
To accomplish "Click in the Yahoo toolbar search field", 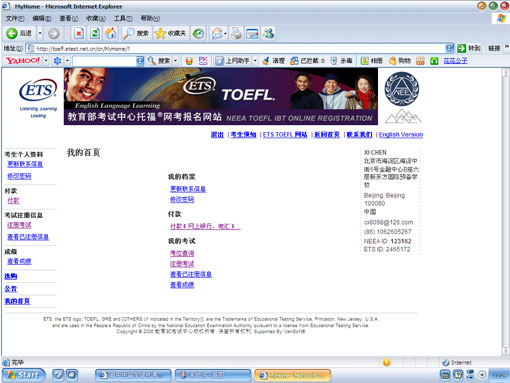I will point(105,61).
